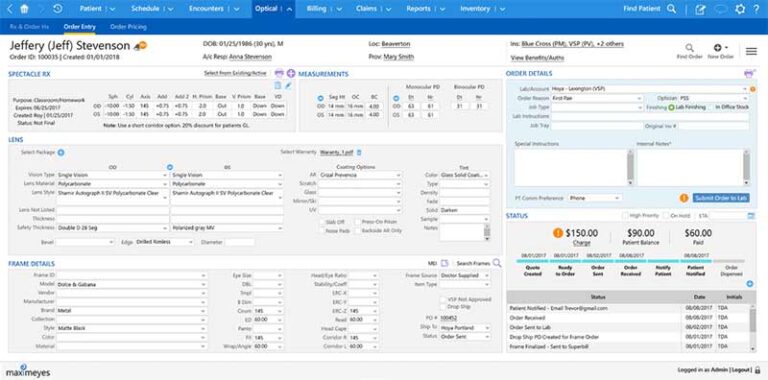Click purple plus icon to add Spectacle RX
The width and height of the screenshot is (768, 380).
pyautogui.click(x=291, y=73)
